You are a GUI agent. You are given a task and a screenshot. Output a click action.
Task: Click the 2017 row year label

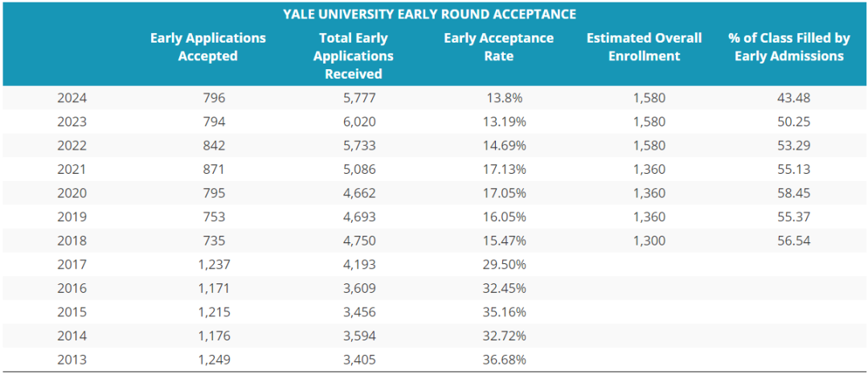click(72, 264)
